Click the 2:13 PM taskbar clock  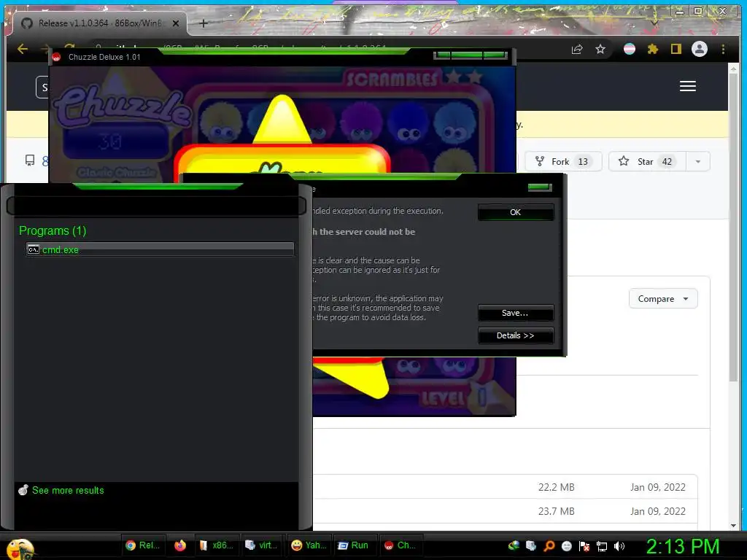(683, 546)
